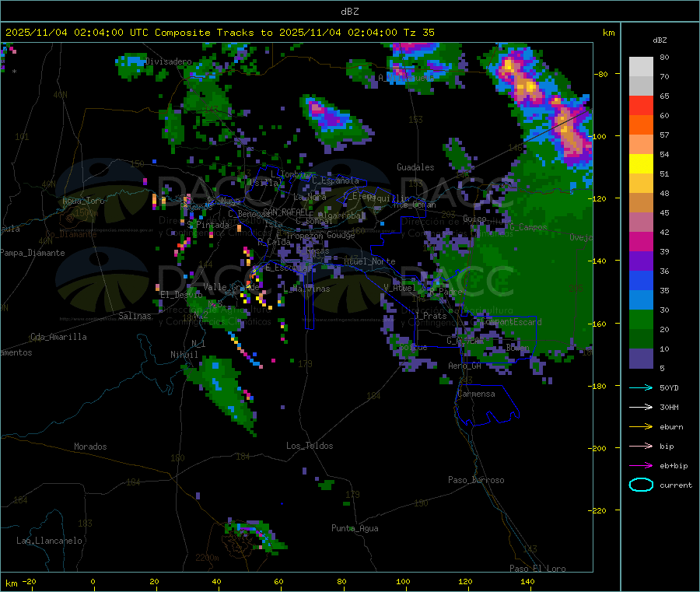Click the 'Cda_Amarilla' place label
This screenshot has height=592, width=700.
pyautogui.click(x=58, y=337)
